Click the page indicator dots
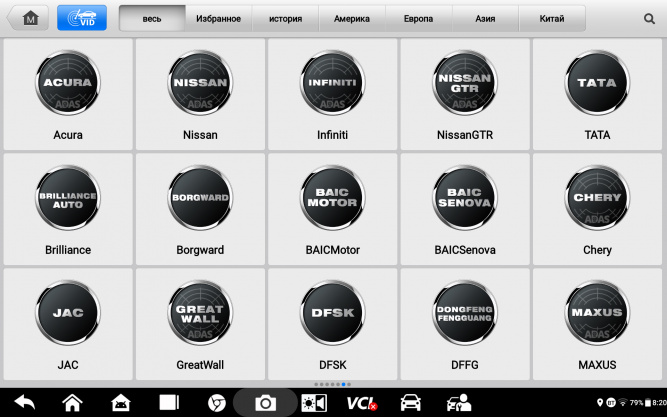This screenshot has width=667, height=417. tap(333, 384)
